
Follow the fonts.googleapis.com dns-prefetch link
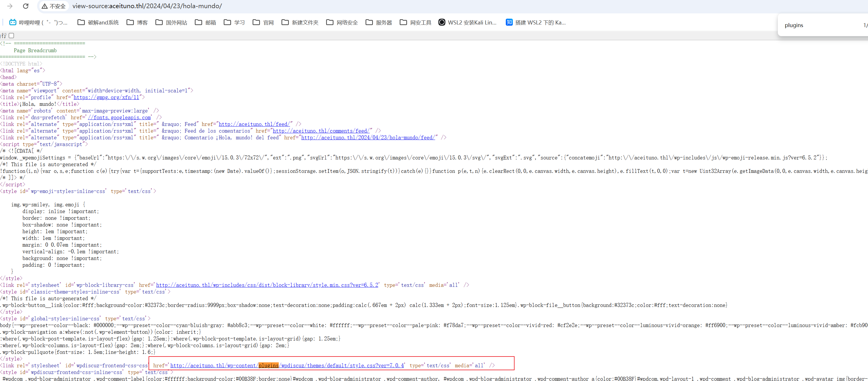coord(119,117)
